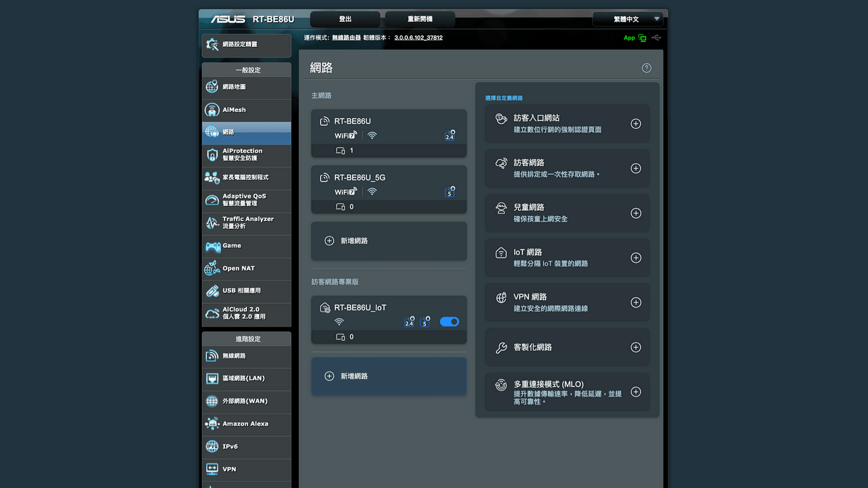868x488 pixels.
Task: Click 新增網路 under 訪客網路專業版
Action: 389,376
